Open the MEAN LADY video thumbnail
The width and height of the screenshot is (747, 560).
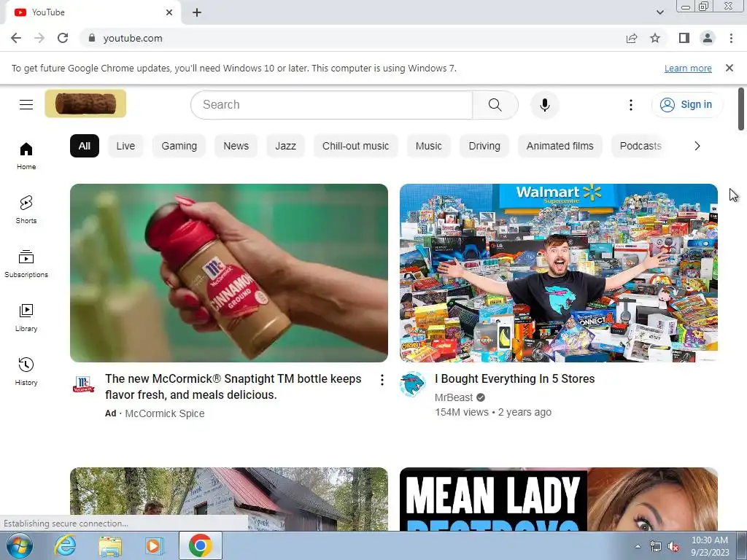[558, 499]
